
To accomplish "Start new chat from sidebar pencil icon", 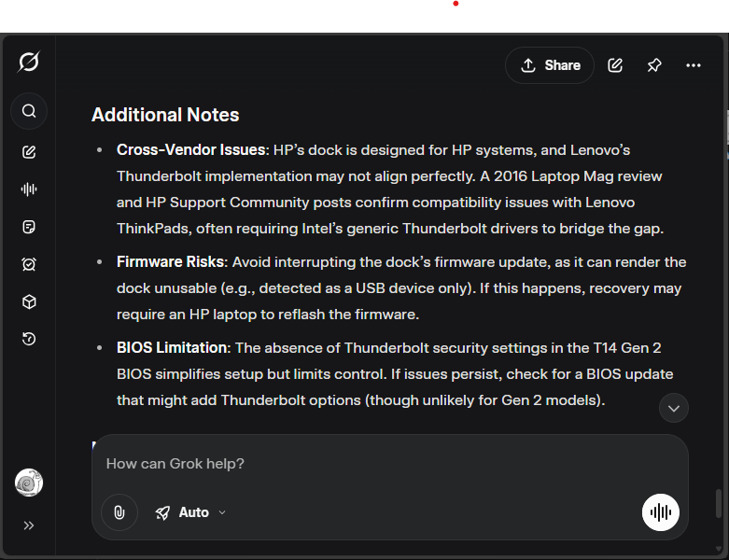I will (29, 152).
